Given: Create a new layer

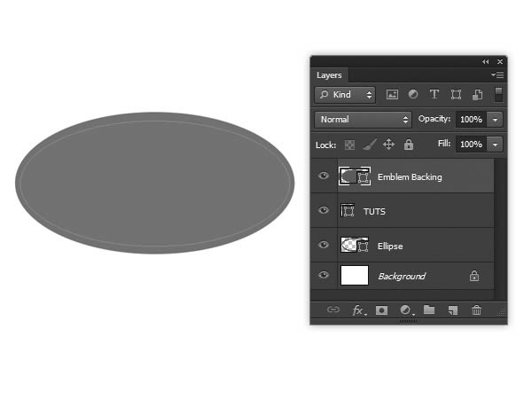Looking at the screenshot, I should point(453,310).
